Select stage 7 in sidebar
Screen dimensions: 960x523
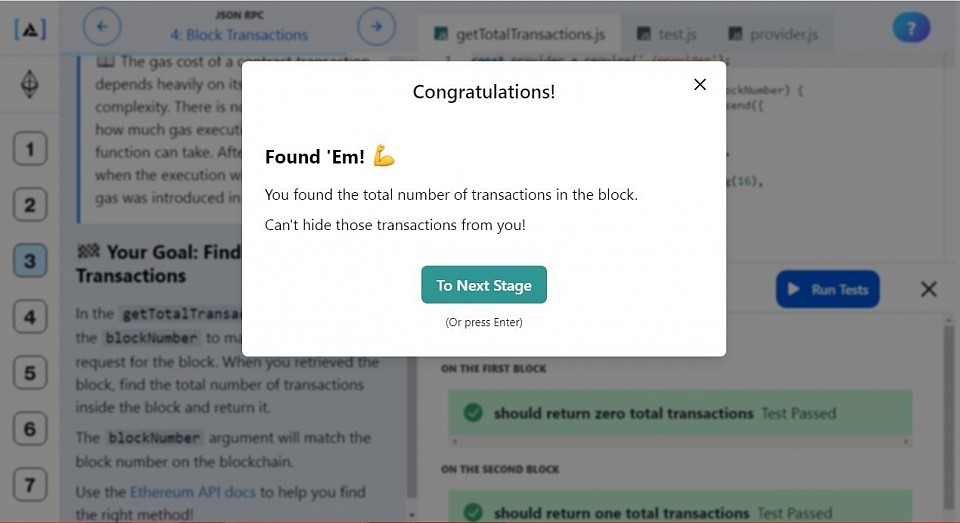30,485
